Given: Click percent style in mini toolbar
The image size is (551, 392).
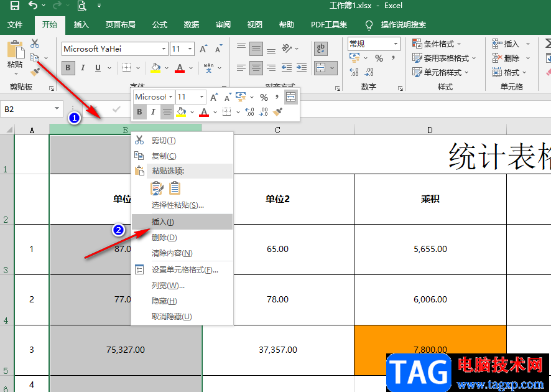Looking at the screenshot, I should 264,97.
